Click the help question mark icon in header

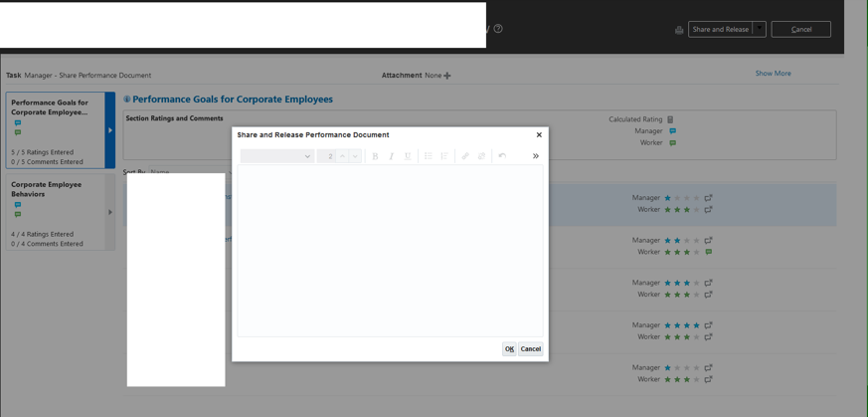click(498, 29)
